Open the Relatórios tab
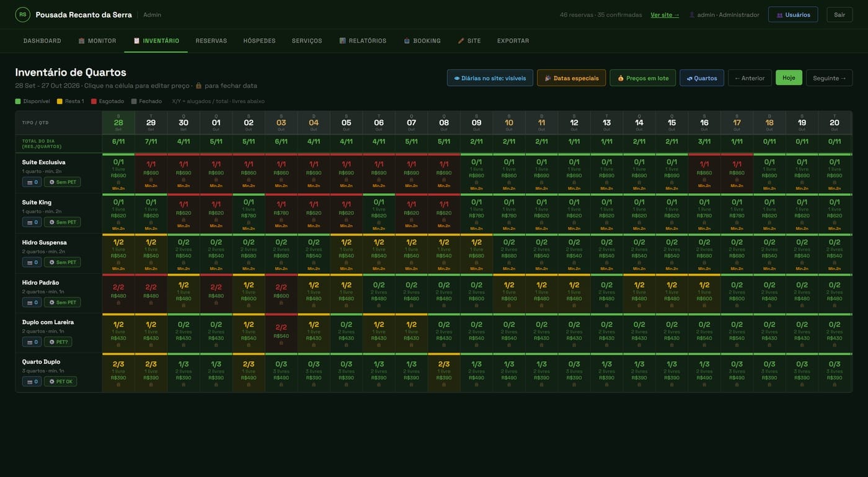The image size is (868, 477). 363,41
